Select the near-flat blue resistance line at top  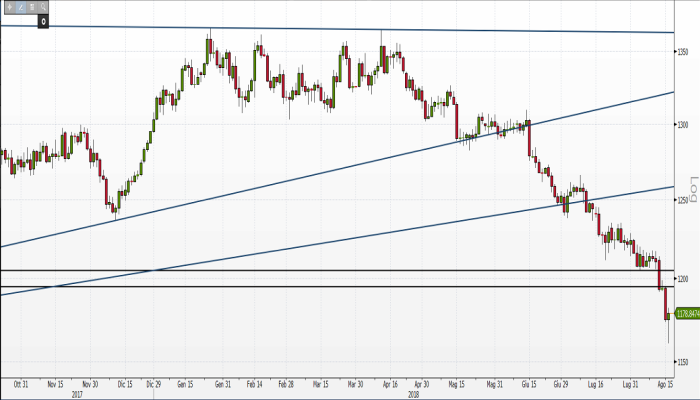click(x=300, y=28)
